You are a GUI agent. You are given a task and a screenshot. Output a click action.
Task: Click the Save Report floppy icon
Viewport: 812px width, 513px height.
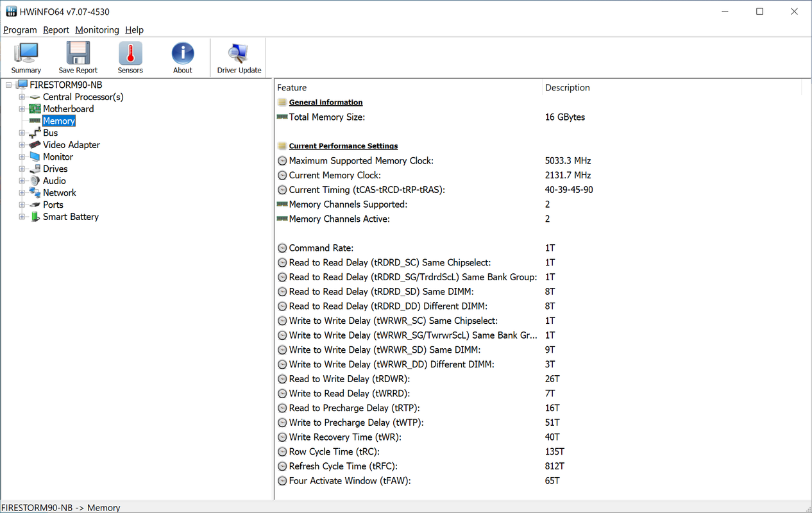[78, 54]
